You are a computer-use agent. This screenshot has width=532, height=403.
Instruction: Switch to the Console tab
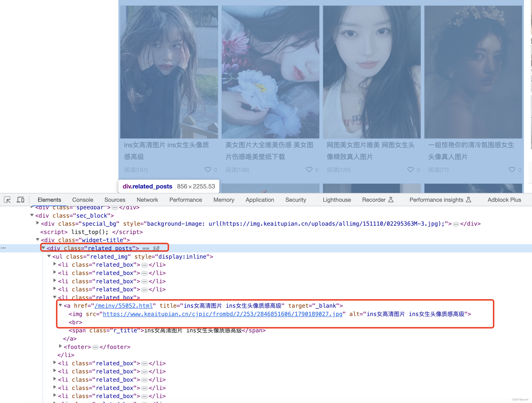(82, 200)
